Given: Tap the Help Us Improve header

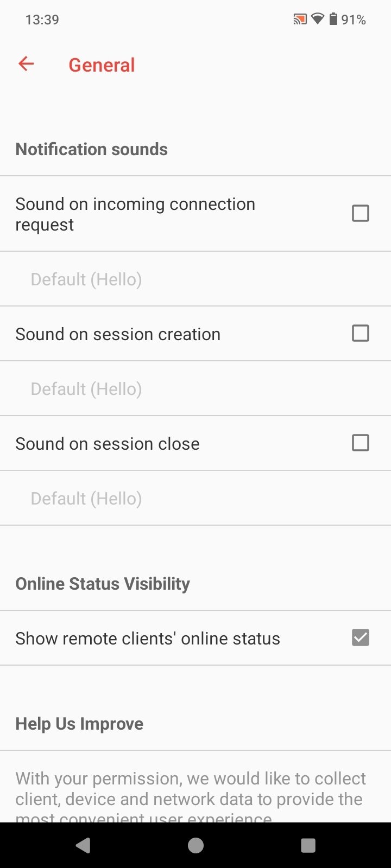Looking at the screenshot, I should point(79,724).
